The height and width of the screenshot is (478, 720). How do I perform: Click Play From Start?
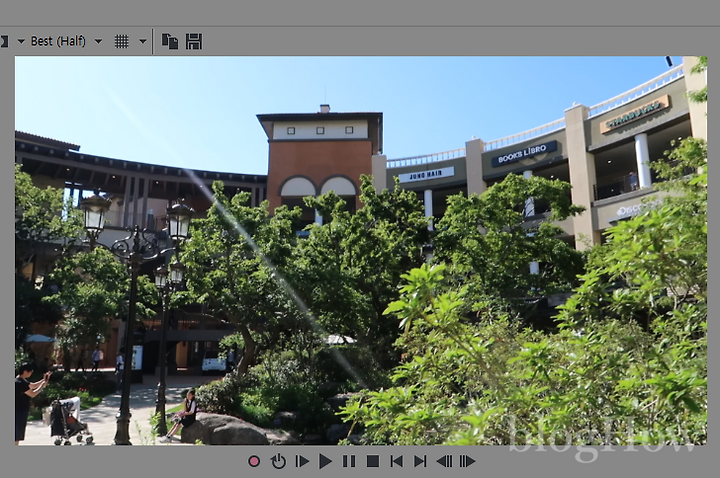[302, 461]
